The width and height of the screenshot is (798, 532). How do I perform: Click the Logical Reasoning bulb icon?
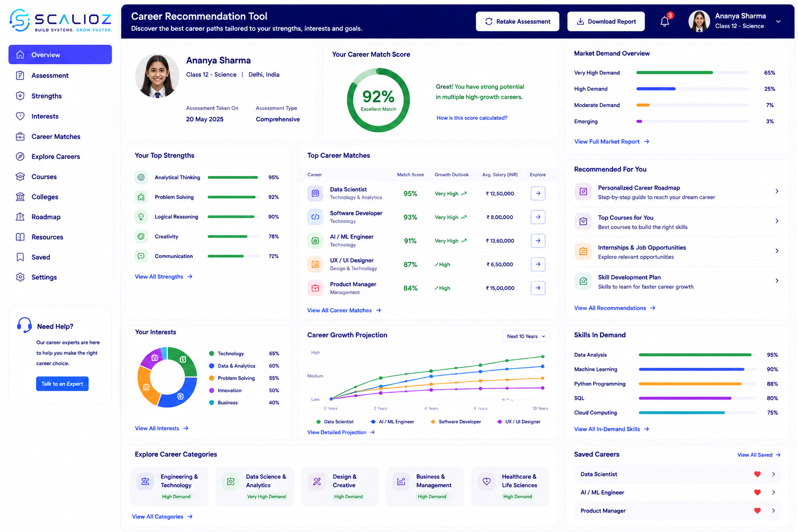[x=141, y=217]
